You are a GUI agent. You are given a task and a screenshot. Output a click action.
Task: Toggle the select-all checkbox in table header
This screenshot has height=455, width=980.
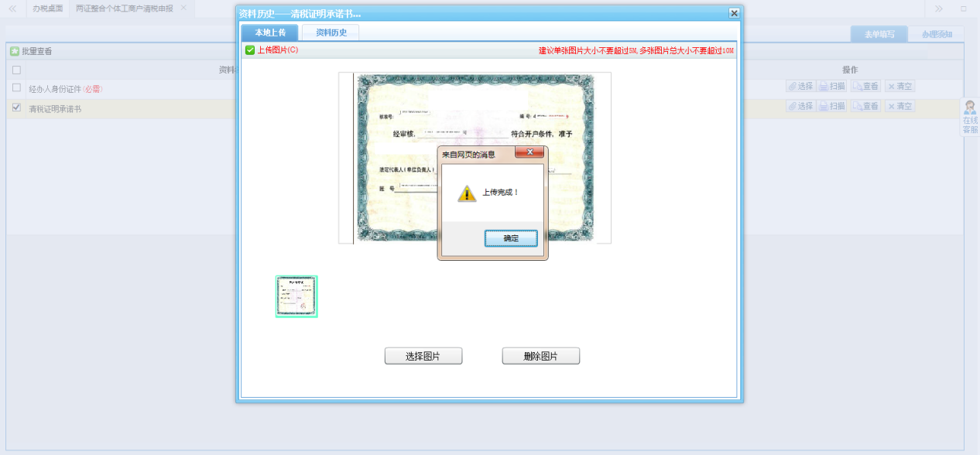16,70
